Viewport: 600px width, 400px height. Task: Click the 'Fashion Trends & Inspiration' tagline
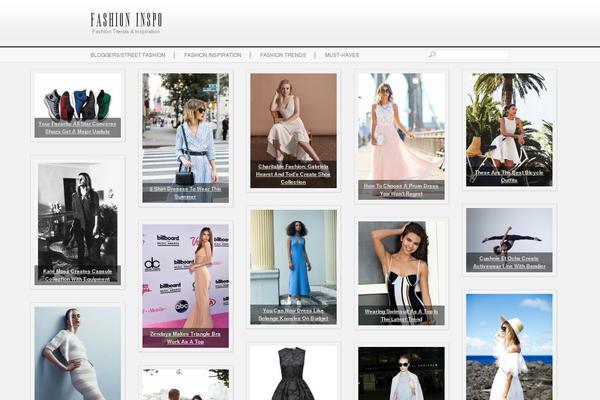click(126, 31)
